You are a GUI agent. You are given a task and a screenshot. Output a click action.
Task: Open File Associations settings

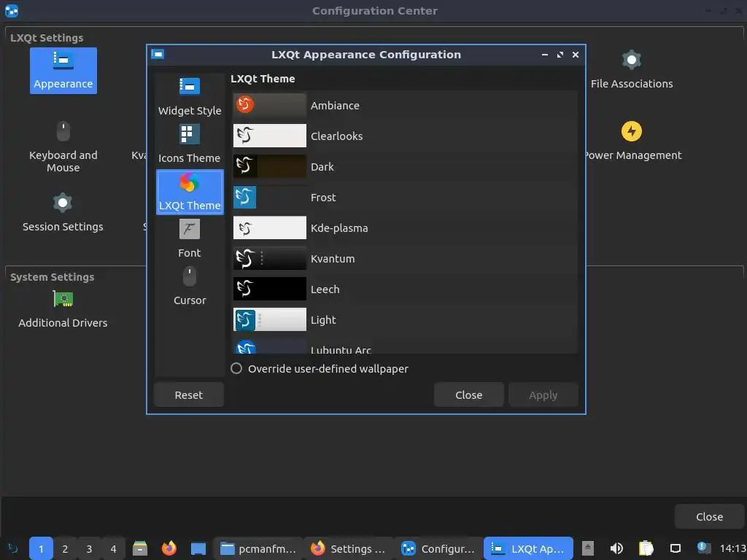632,71
